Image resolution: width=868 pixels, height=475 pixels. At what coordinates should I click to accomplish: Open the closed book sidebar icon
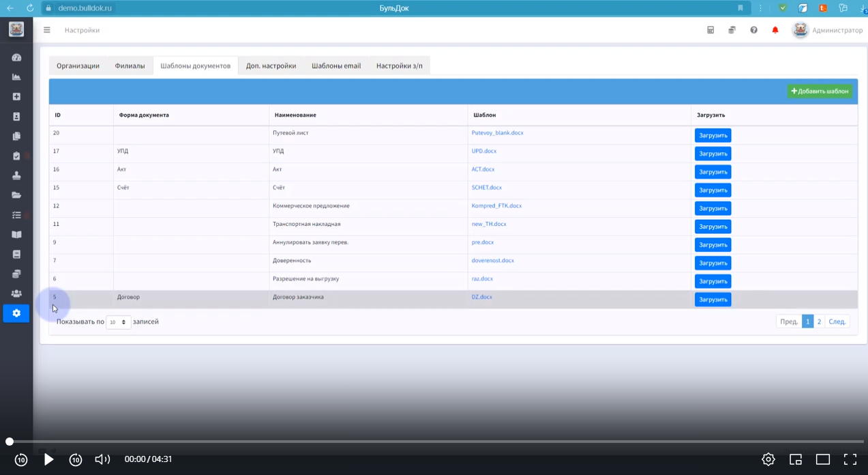(x=16, y=254)
